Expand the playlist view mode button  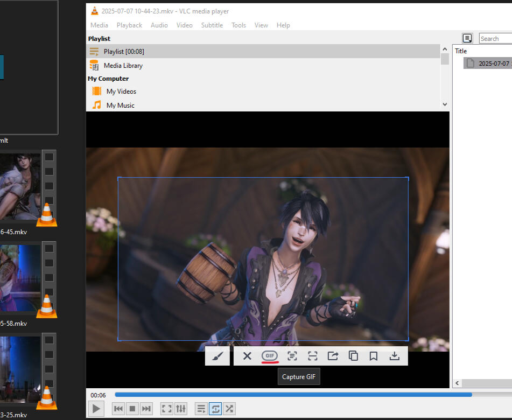point(467,38)
